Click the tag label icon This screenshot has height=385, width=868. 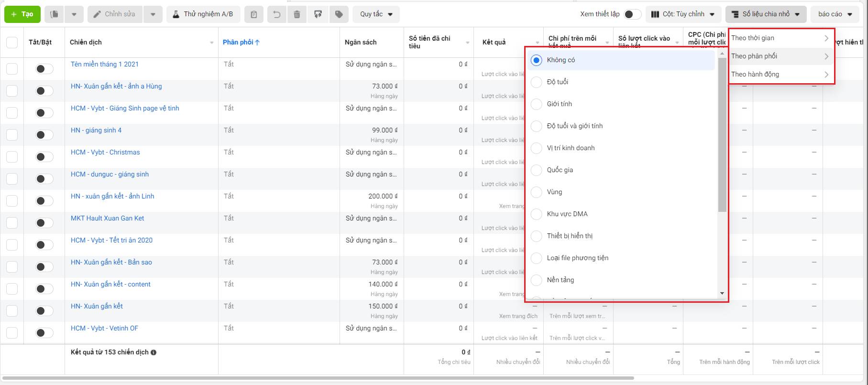(339, 14)
